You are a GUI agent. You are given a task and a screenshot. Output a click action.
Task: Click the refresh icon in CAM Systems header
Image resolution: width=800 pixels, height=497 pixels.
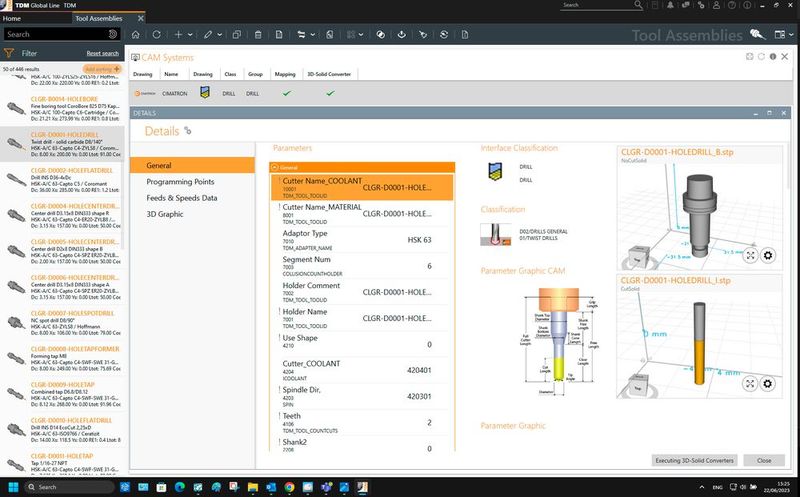click(x=761, y=57)
